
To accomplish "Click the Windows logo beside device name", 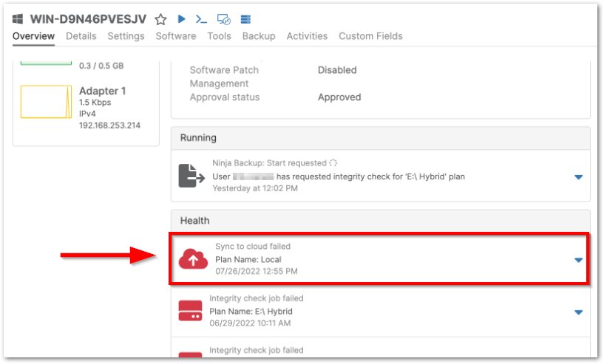I will point(18,19).
